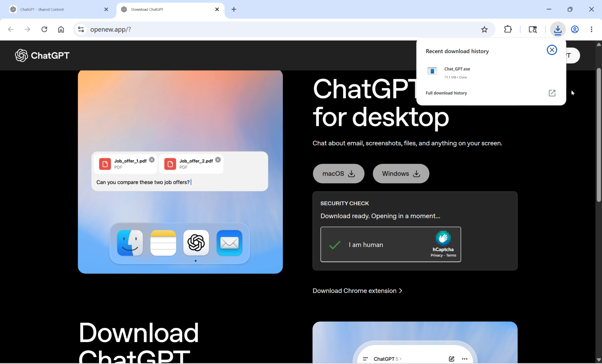Click the prompt text about job offers
The width and height of the screenshot is (602, 364).
(x=143, y=182)
